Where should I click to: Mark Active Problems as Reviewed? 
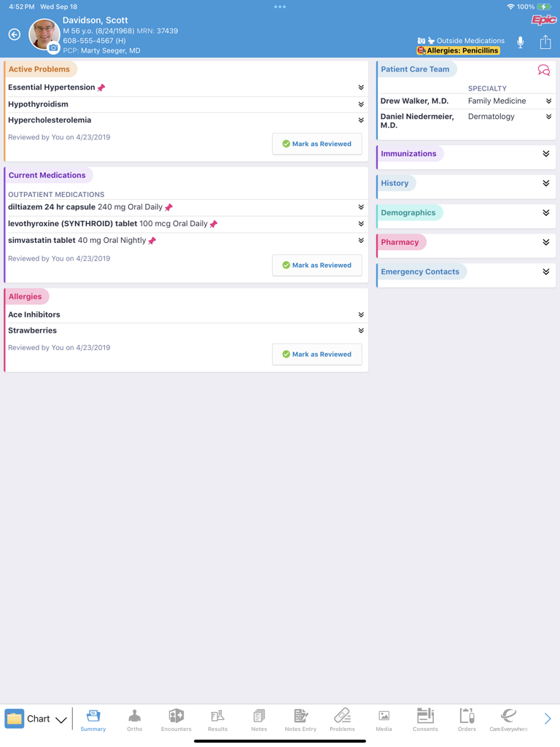click(x=316, y=144)
